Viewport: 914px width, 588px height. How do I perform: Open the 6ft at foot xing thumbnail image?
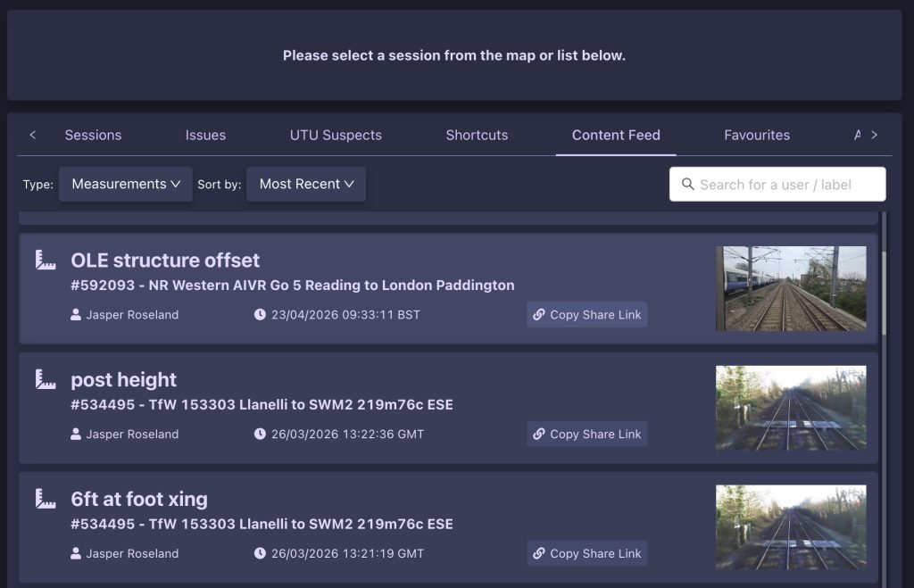(x=791, y=527)
